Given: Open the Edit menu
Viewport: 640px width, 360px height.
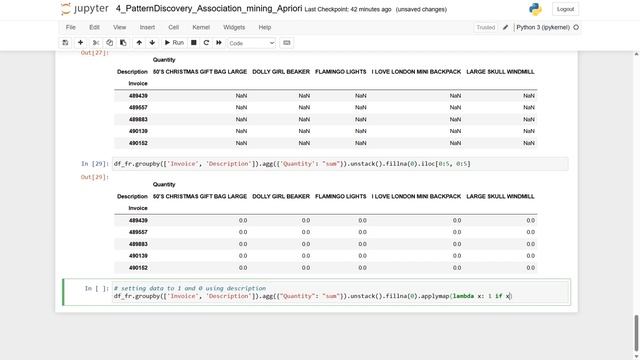Looking at the screenshot, I should coord(94,27).
